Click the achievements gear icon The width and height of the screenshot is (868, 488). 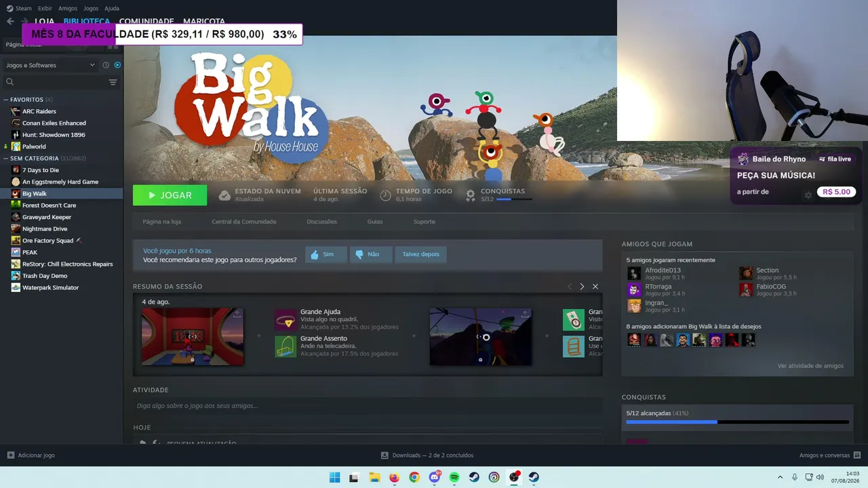click(470, 195)
